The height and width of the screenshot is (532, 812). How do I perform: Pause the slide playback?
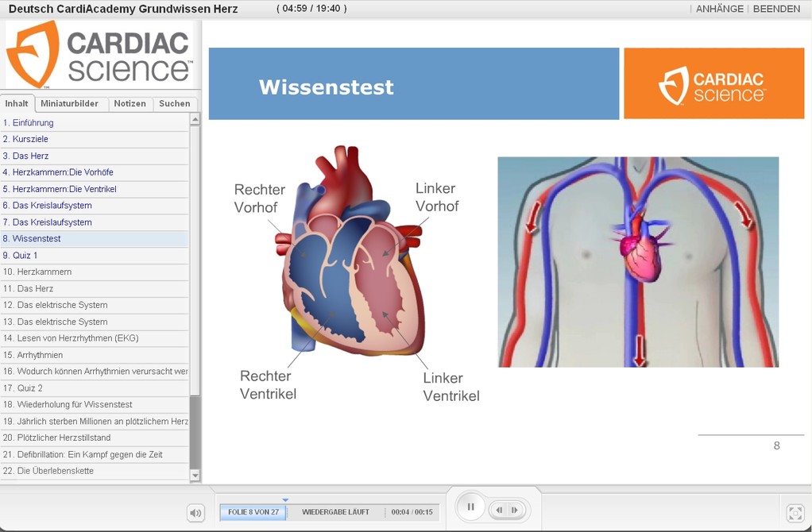[x=470, y=507]
